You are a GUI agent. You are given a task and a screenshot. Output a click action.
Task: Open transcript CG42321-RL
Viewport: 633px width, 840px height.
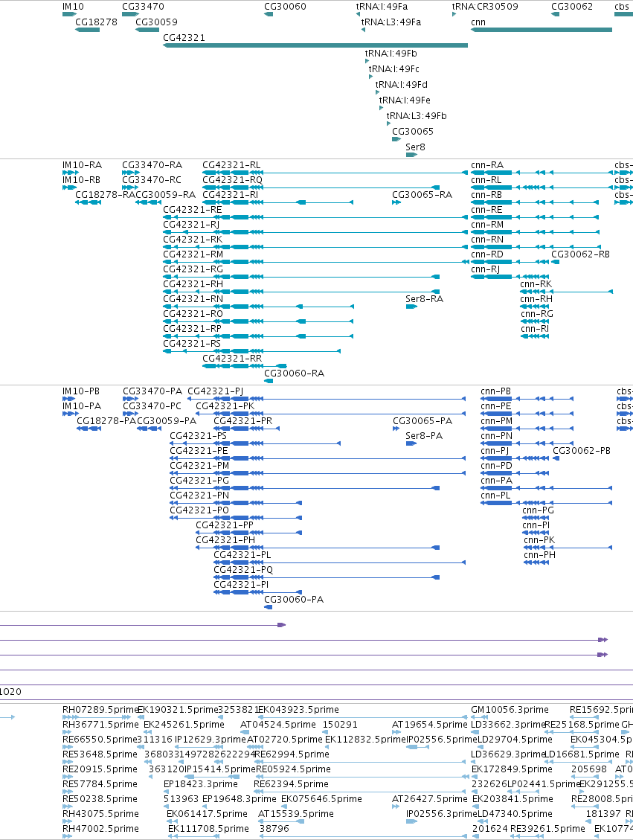(231, 165)
